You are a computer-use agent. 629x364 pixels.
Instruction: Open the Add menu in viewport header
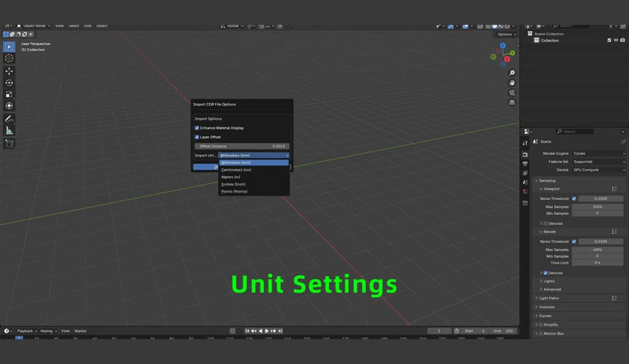coord(87,26)
